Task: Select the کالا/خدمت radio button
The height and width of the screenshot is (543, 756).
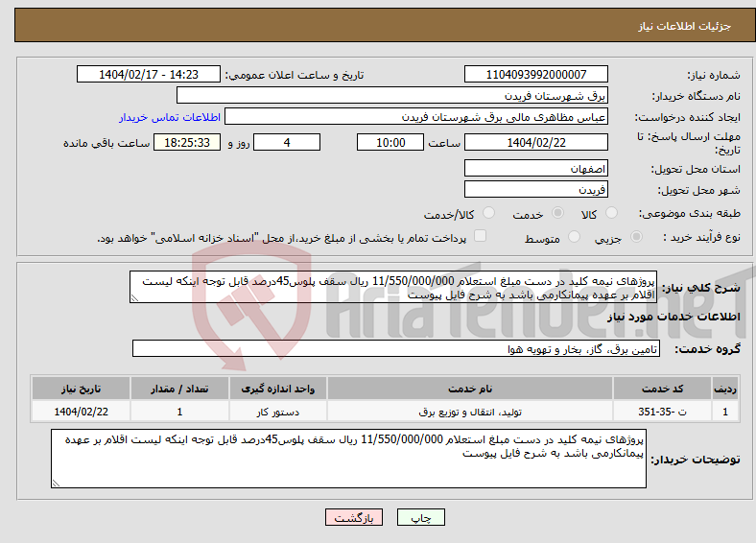Action: tap(488, 213)
